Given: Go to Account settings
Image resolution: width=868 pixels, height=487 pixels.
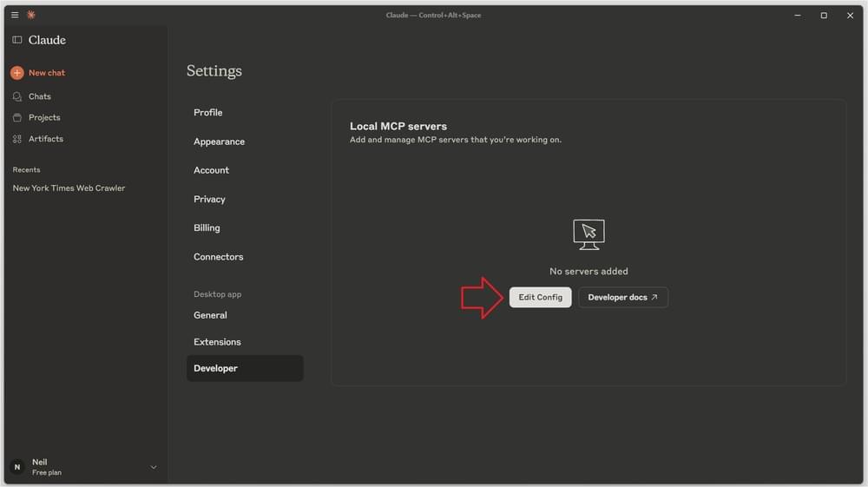Looking at the screenshot, I should [211, 170].
